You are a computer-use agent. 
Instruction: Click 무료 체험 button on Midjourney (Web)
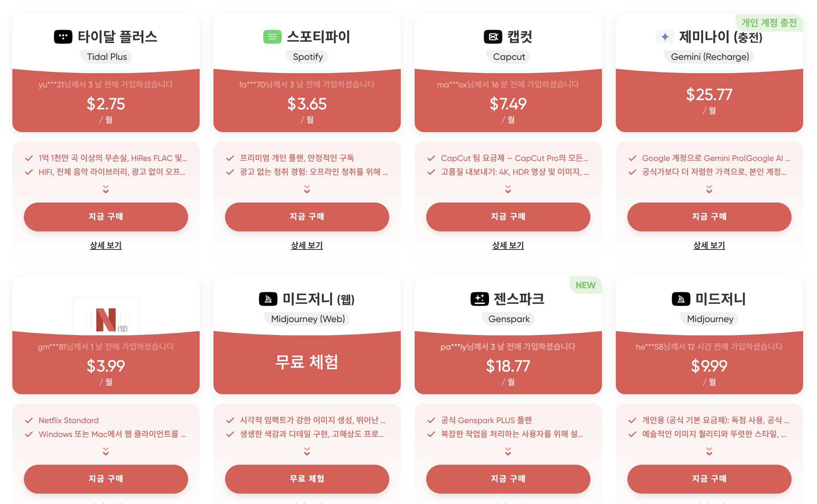tap(307, 479)
